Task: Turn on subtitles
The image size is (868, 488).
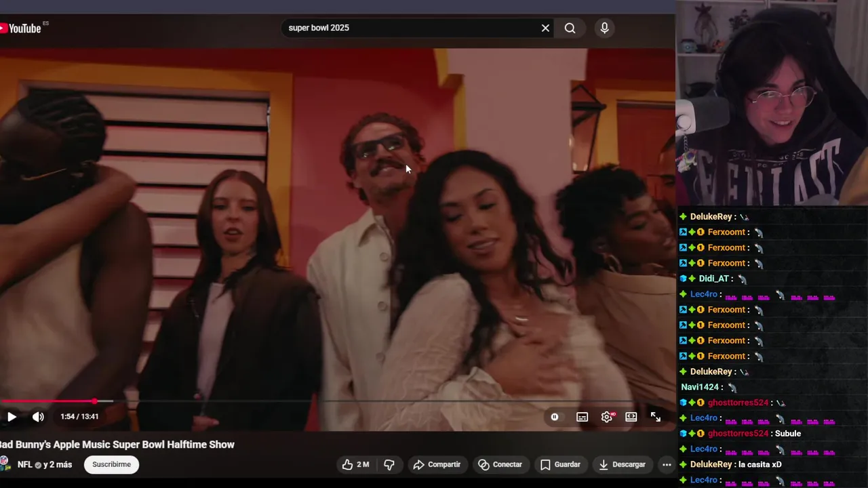Action: 582,417
